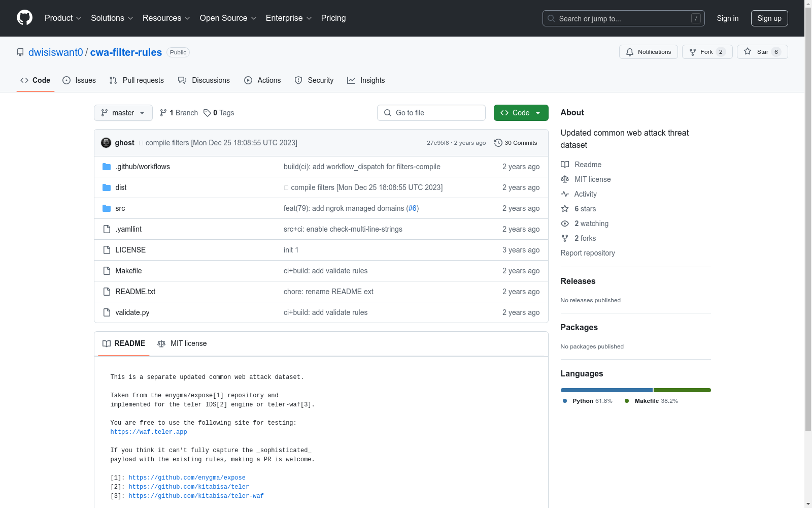The image size is (812, 508).
Task: Open commit hash 27e95f8
Action: [x=438, y=143]
